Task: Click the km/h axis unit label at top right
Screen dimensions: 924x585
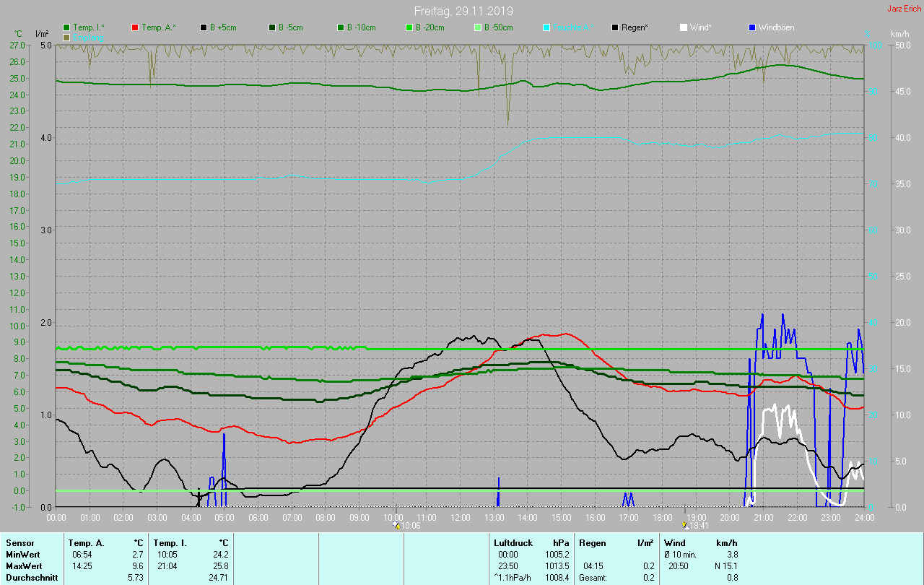Action: point(899,34)
